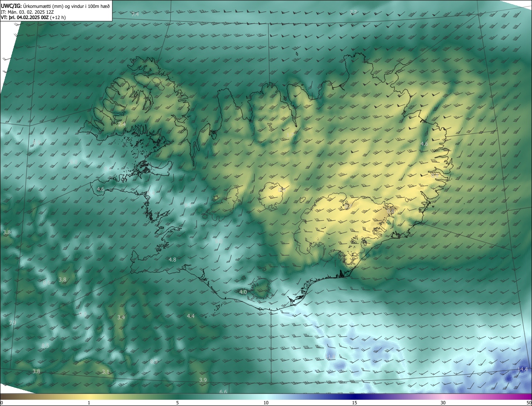Click the 4.8 value label on the map

[x=172, y=259]
